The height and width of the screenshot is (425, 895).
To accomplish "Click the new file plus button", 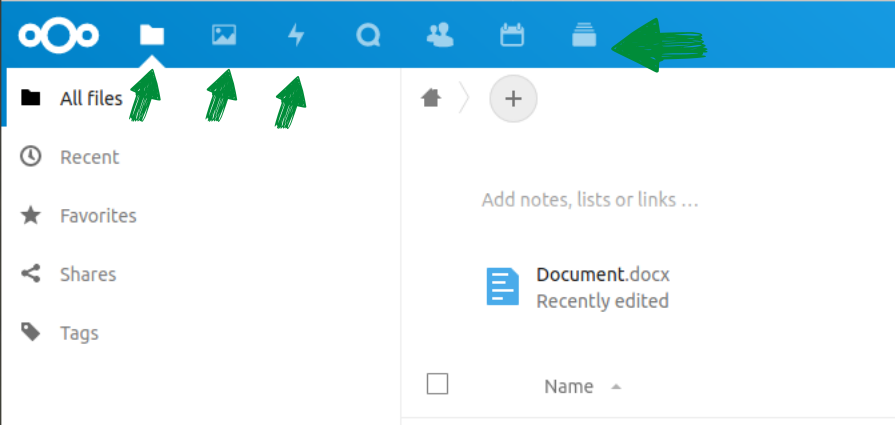I will [513, 99].
